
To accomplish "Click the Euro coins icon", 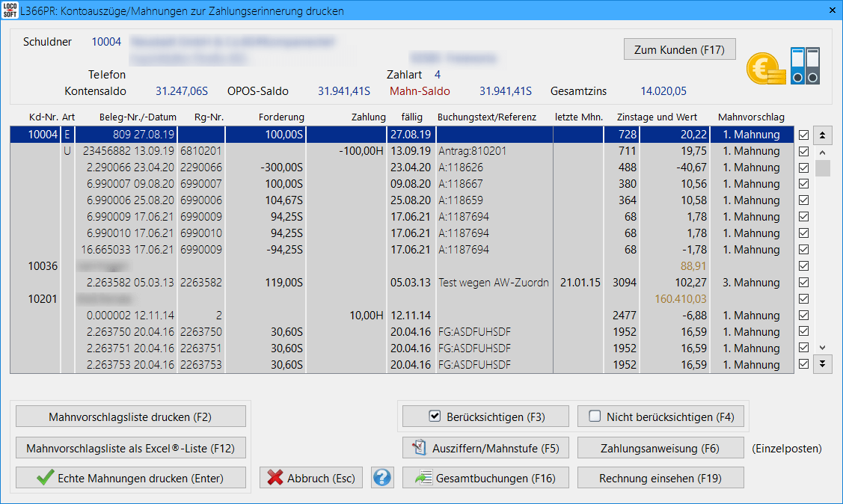I will (765, 67).
